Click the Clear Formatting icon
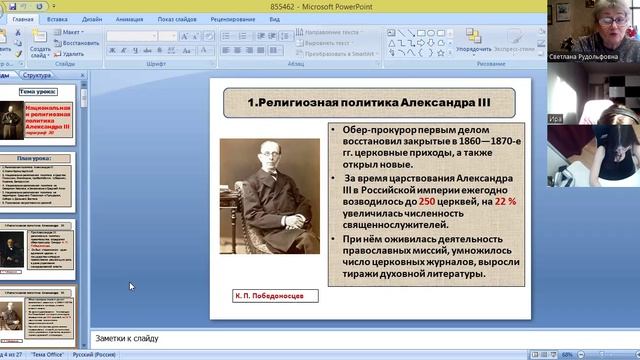Screen dimensions: 640x360 tap(209, 36)
